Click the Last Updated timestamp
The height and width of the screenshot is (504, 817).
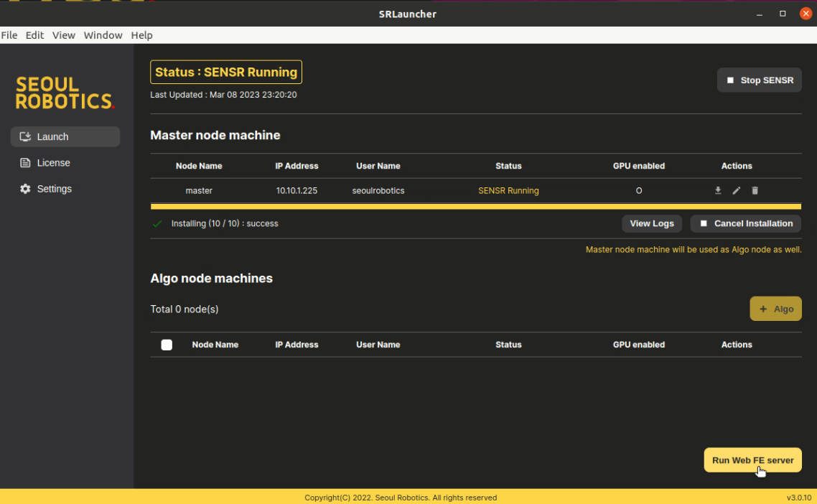[223, 95]
